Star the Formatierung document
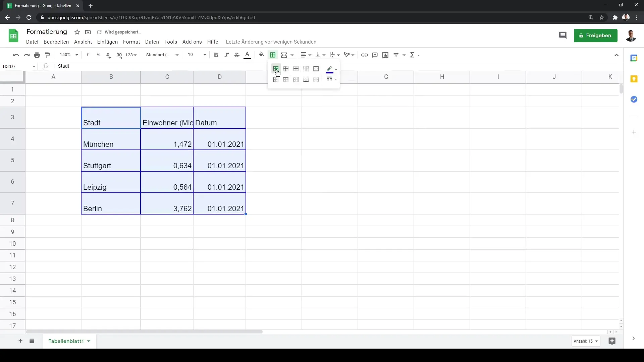The image size is (644, 362). click(77, 32)
